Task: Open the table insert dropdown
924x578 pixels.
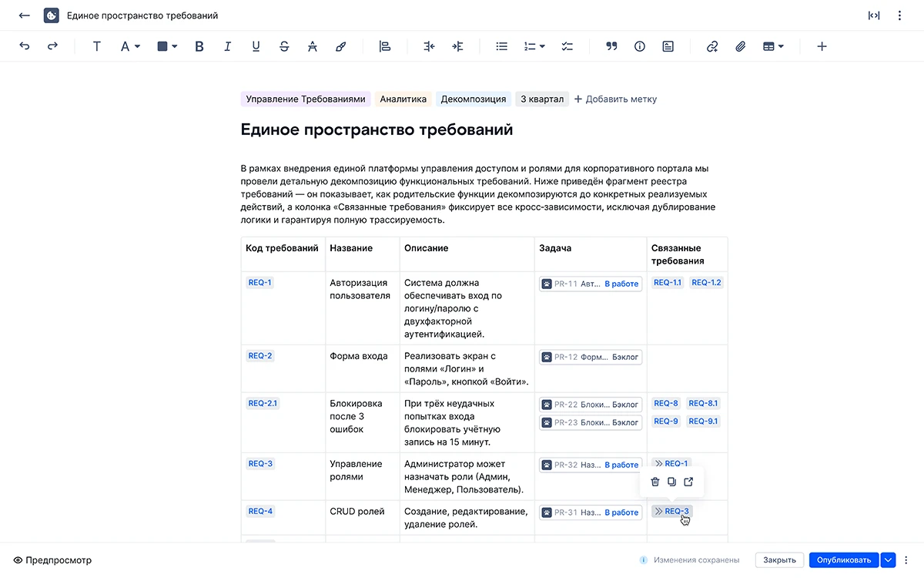Action: pos(773,46)
